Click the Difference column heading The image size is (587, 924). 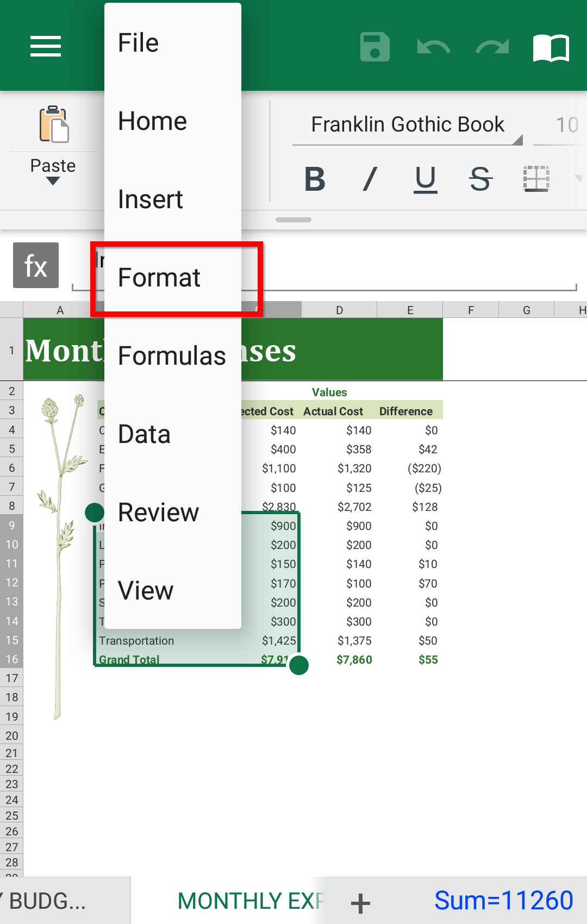pos(406,411)
